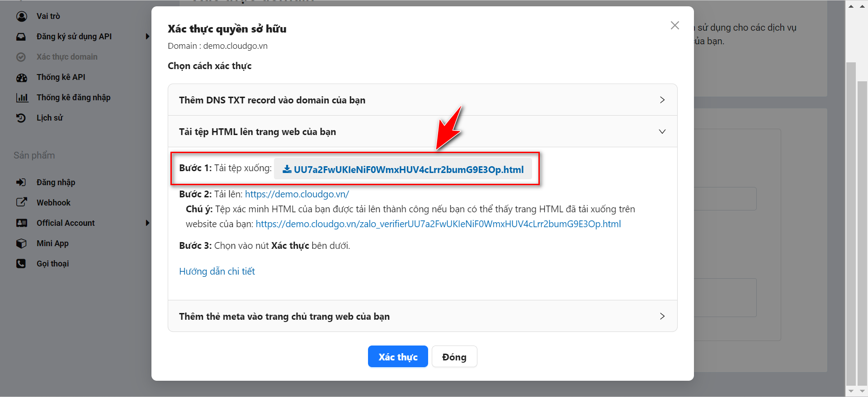The height and width of the screenshot is (397, 868).
Task: Click the Đăng nhập sign-in icon
Action: point(21,182)
